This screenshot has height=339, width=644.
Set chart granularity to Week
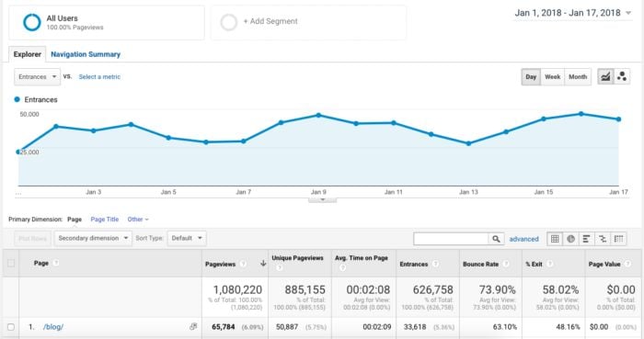pos(552,76)
